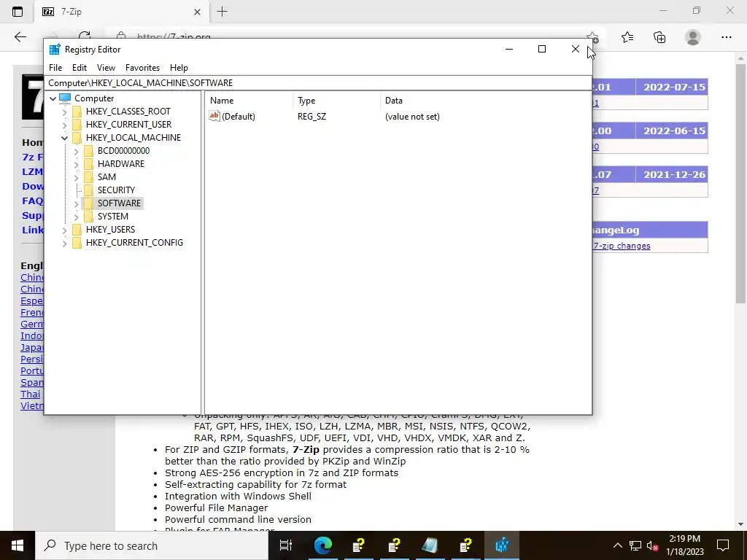747x560 pixels.
Task: Open the muted volume tray icon
Action: 652,545
